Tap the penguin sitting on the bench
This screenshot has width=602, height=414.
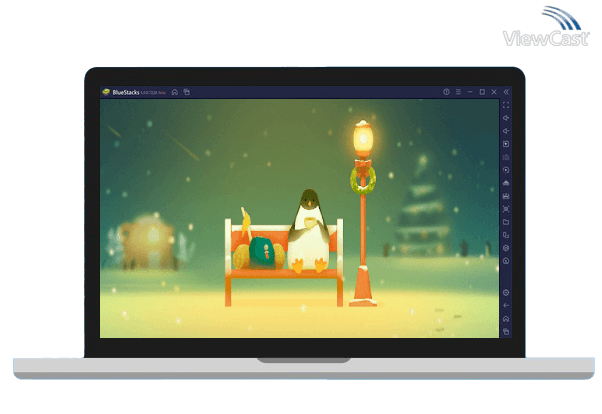(309, 231)
